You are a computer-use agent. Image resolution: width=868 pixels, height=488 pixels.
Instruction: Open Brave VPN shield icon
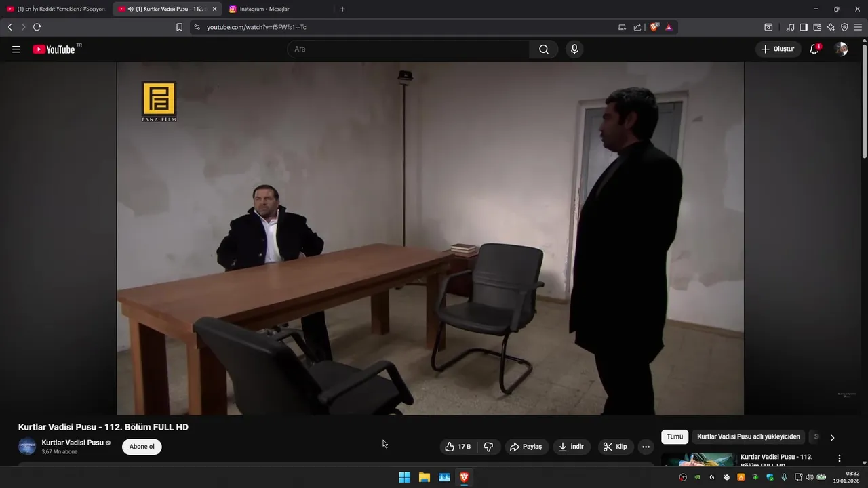pyautogui.click(x=844, y=27)
